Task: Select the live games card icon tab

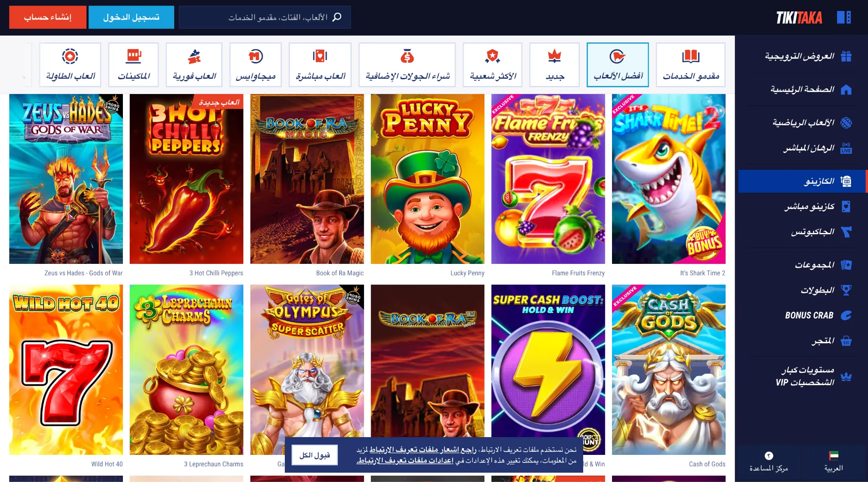Action: tap(320, 56)
